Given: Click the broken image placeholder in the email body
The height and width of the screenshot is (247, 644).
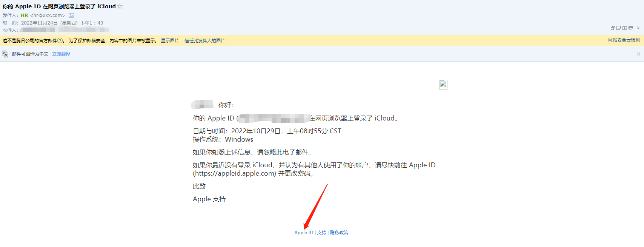Looking at the screenshot, I should pyautogui.click(x=443, y=84).
